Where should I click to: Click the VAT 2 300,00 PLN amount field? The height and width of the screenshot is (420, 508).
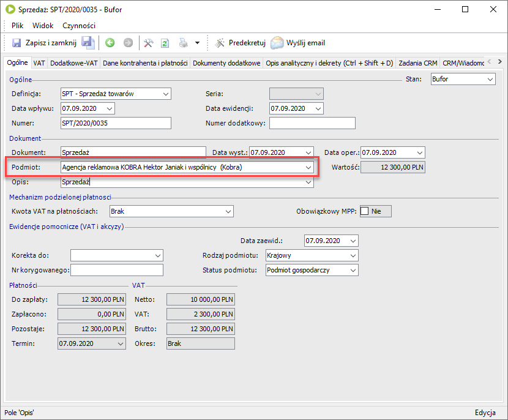click(201, 314)
